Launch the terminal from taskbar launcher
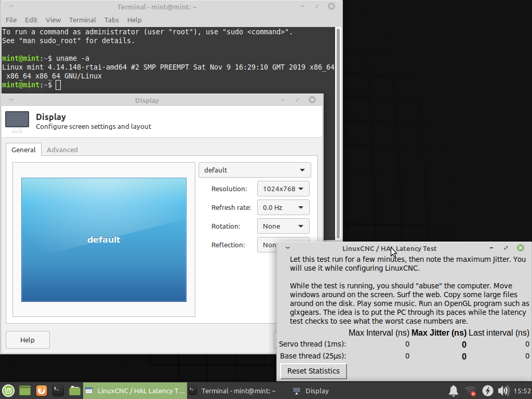Viewport: 532px width, 399px height. pyautogui.click(x=58, y=391)
